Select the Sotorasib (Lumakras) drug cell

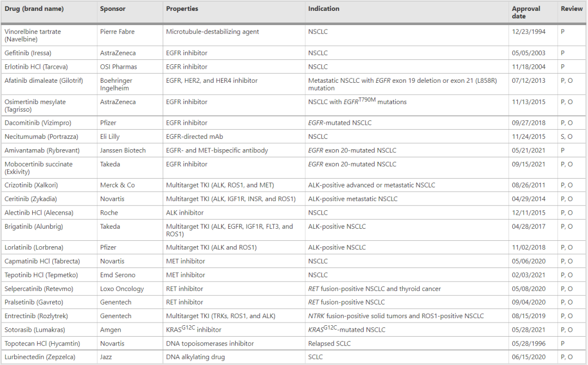tap(34, 330)
